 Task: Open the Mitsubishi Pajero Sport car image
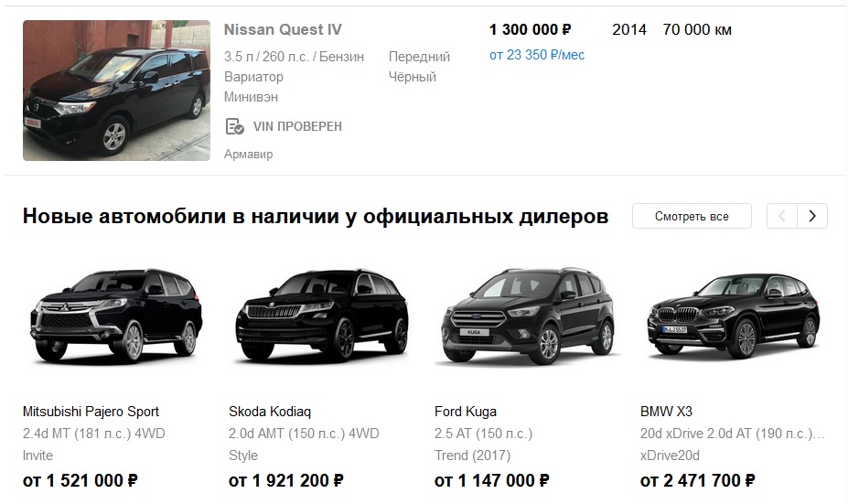117,316
